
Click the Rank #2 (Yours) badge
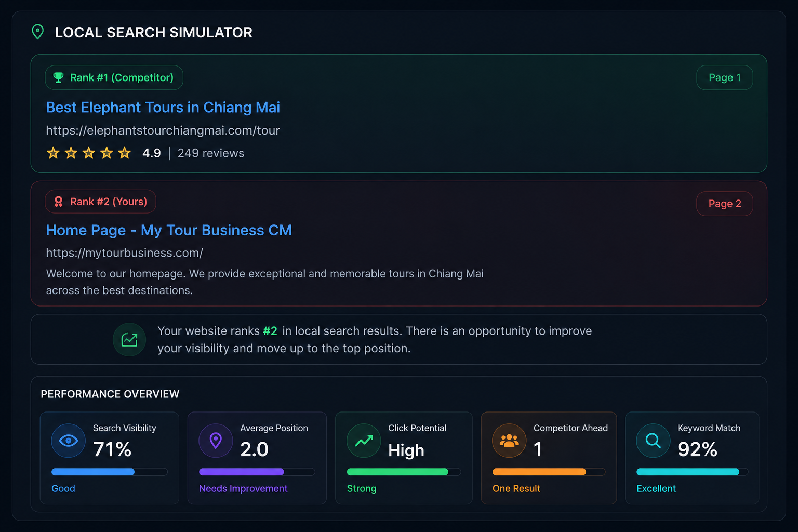[100, 202]
